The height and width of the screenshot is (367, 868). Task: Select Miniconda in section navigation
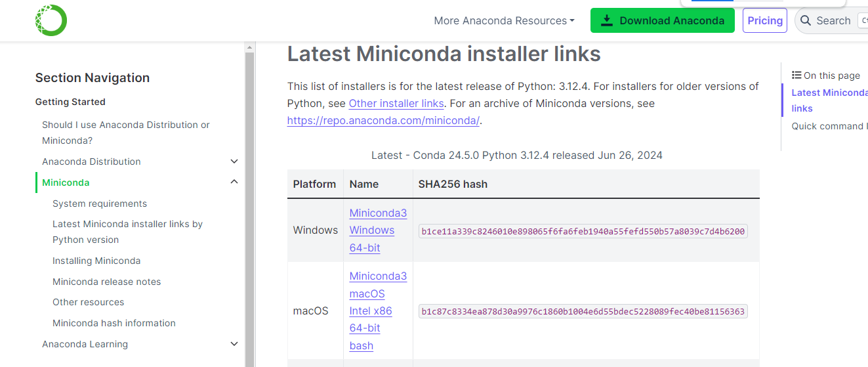pyautogui.click(x=66, y=183)
